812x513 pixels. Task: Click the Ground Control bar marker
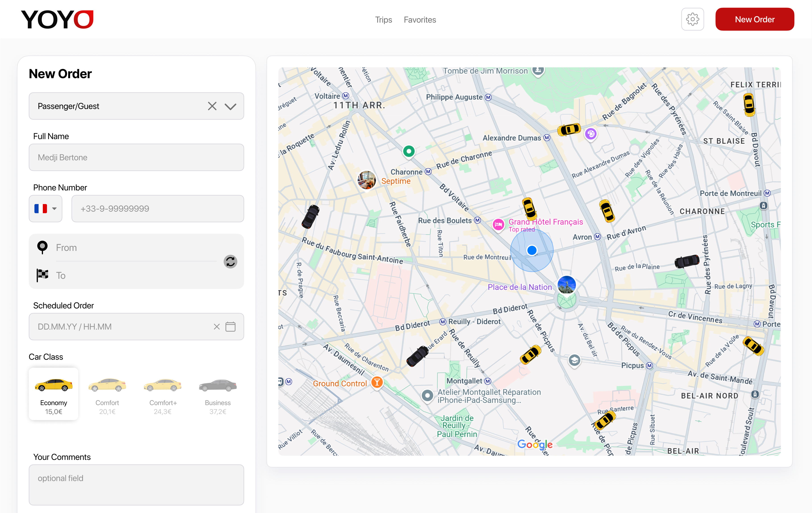coord(377,383)
